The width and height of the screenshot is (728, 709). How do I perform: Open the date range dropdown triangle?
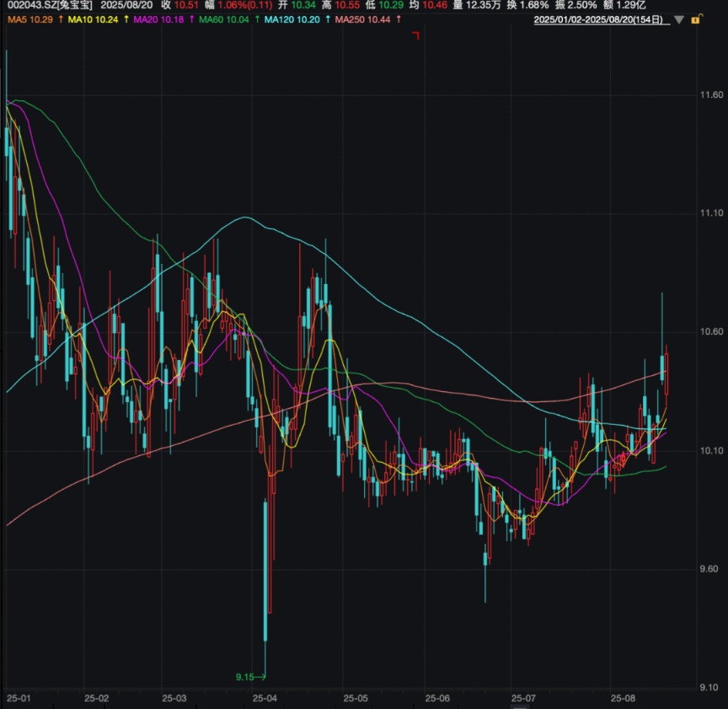click(679, 19)
